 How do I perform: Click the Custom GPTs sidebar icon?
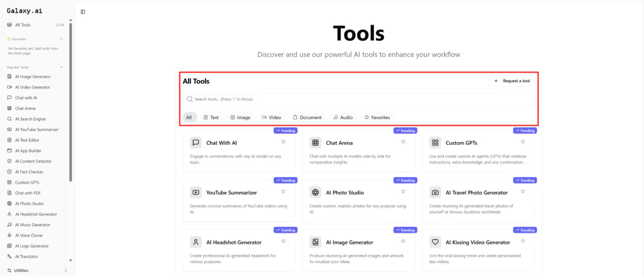pyautogui.click(x=10, y=183)
